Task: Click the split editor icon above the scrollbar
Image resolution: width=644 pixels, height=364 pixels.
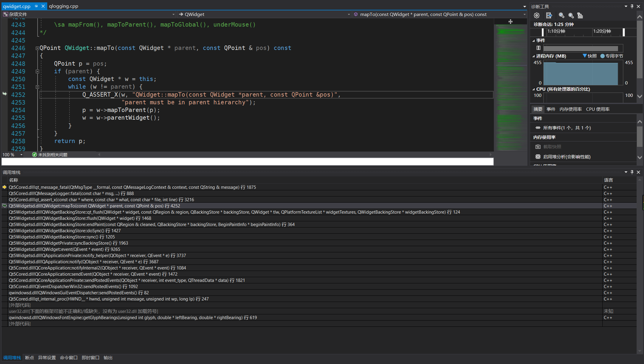Action: pos(510,22)
